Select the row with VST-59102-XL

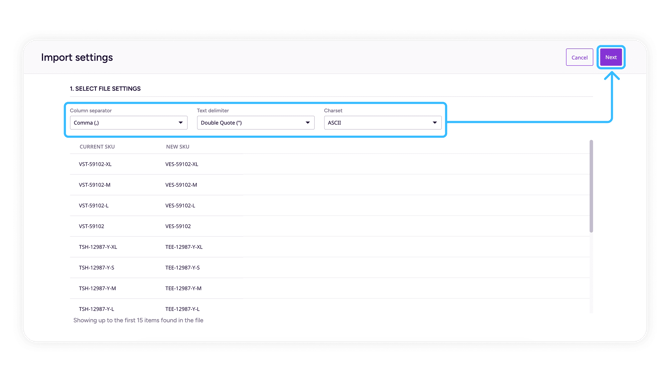[330, 164]
